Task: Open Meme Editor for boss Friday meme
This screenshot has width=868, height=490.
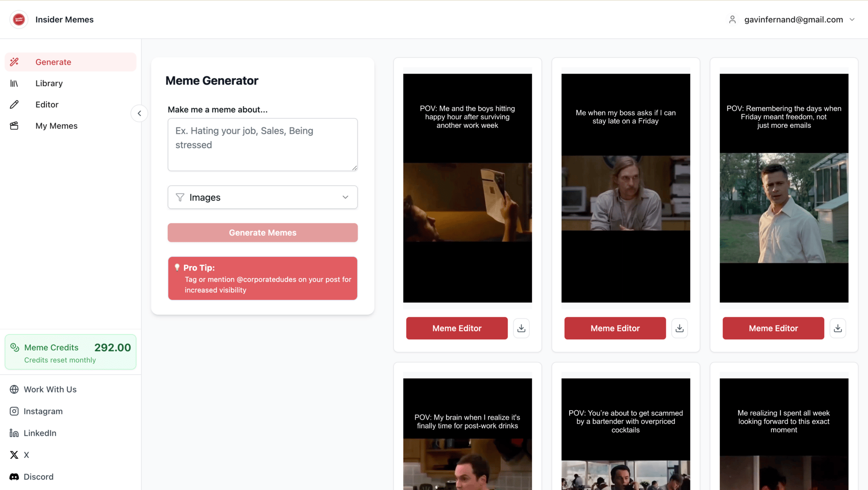Action: click(x=615, y=328)
